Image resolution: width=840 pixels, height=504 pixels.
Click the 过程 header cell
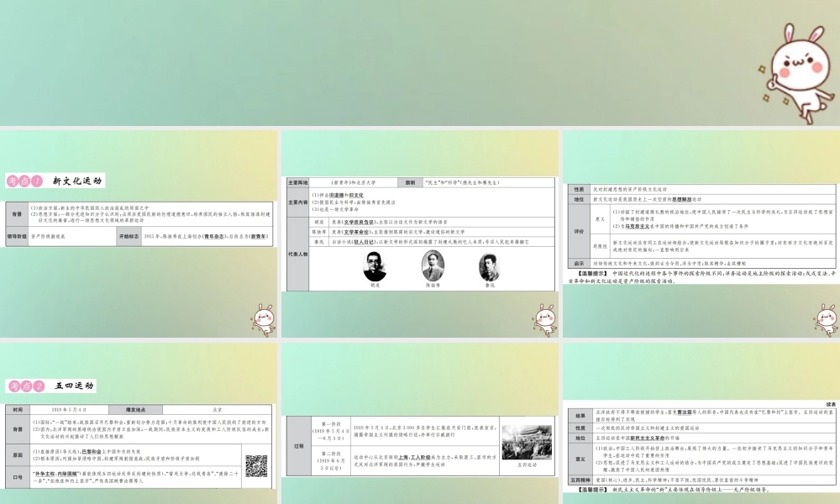(299, 445)
